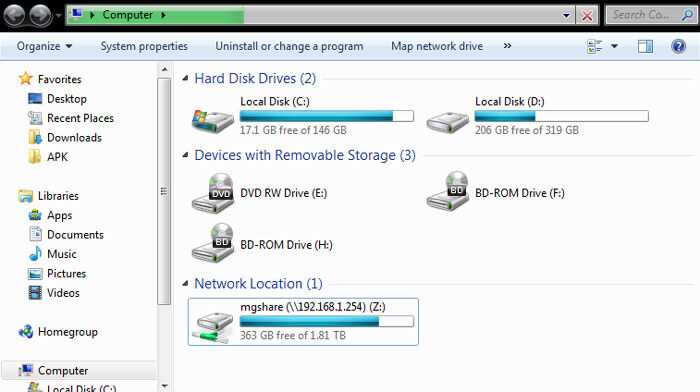Open Music library
The image size is (700, 392).
pyautogui.click(x=62, y=254)
